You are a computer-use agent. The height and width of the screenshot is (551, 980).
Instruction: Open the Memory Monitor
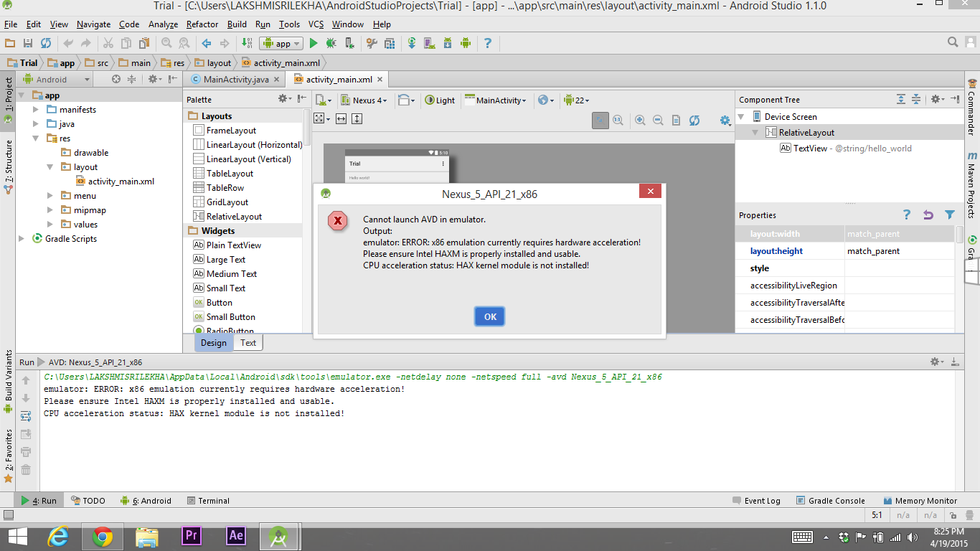920,501
